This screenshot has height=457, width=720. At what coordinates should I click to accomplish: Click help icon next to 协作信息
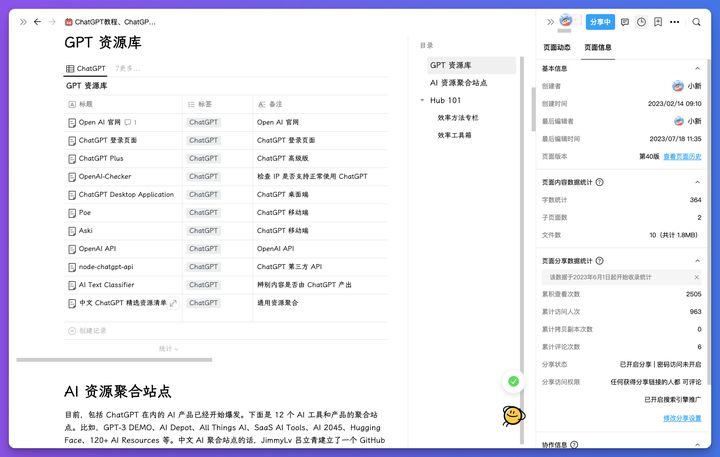574,444
